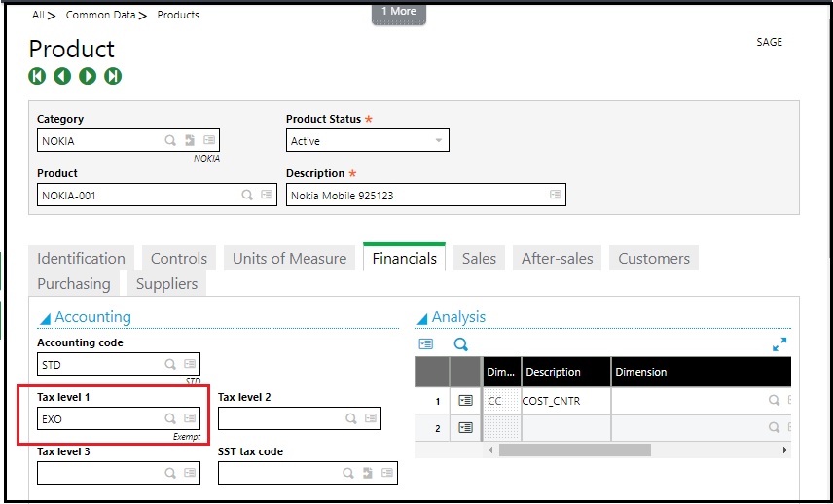
Task: Select the Financials tab
Action: [404, 258]
